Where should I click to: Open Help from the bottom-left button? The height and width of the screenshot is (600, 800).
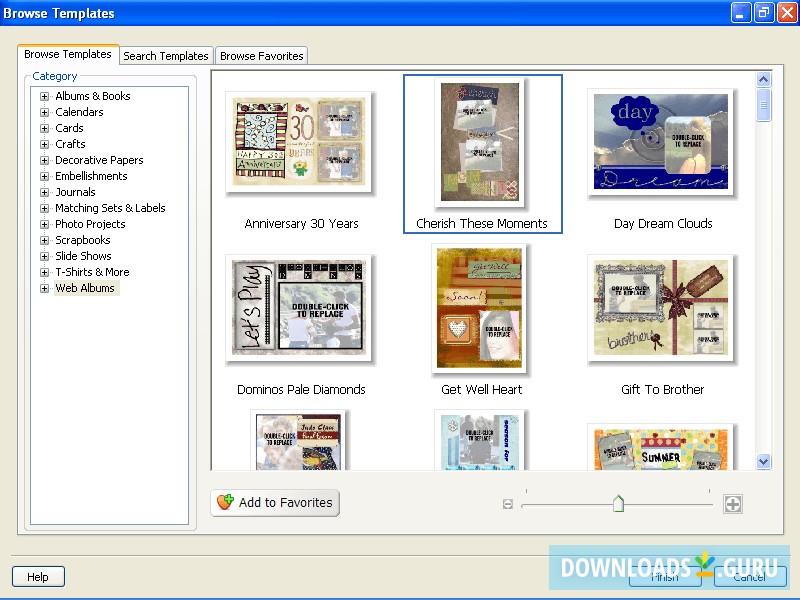tap(38, 576)
